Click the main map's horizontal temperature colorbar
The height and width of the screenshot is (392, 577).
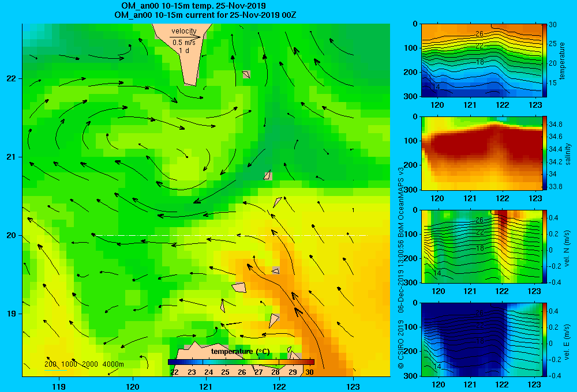241,362
